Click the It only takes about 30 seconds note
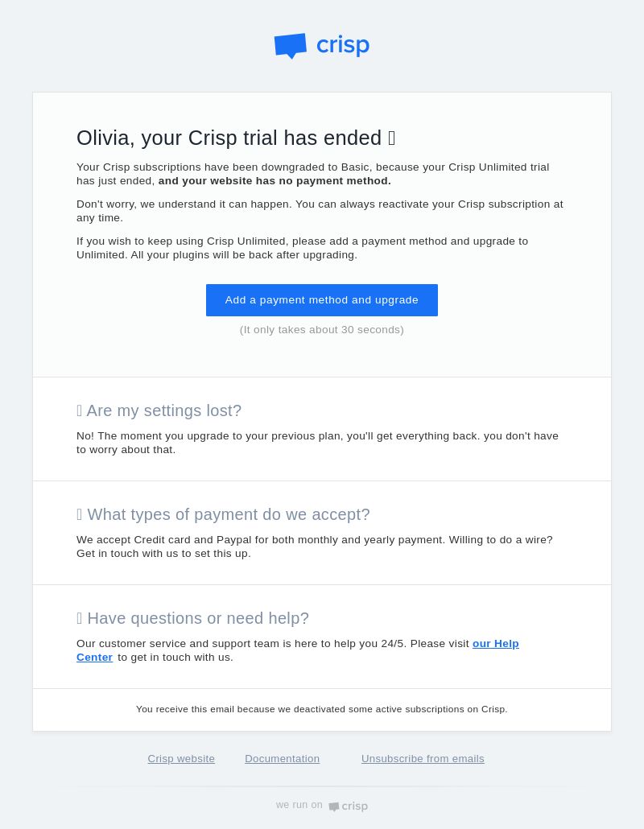 point(321,330)
